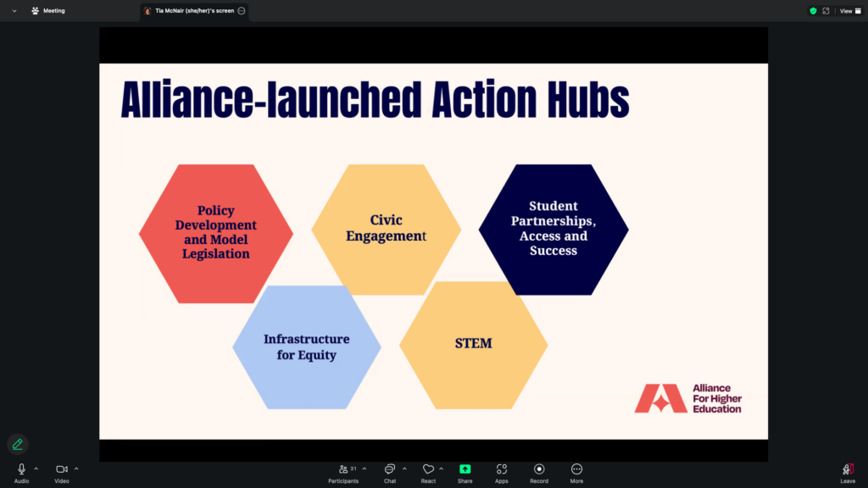Click the green annotation pencil icon

pyautogui.click(x=18, y=444)
